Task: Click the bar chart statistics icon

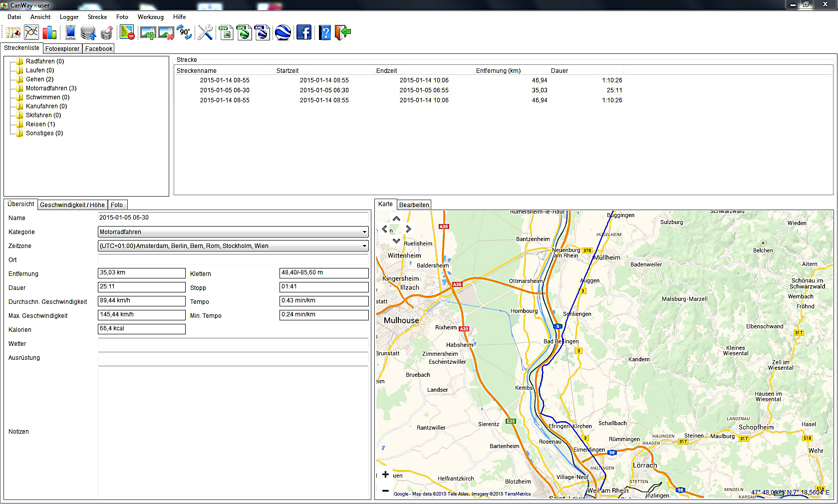Action: [x=49, y=33]
